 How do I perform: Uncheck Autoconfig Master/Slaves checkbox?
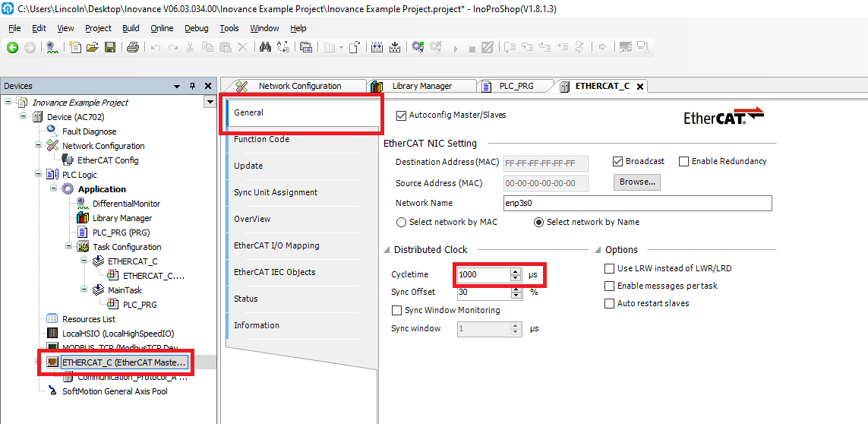coord(402,115)
